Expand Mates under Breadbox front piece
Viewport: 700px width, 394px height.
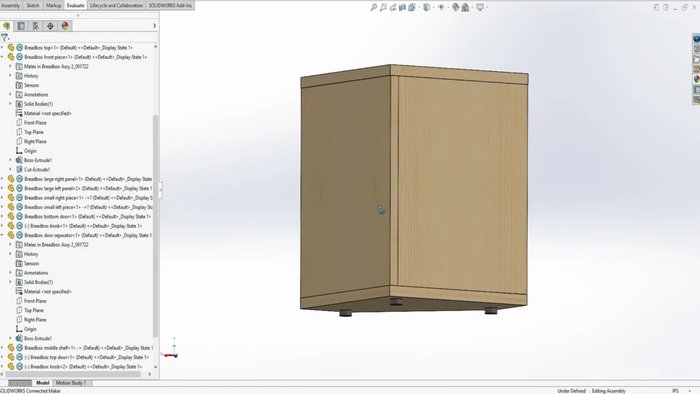[10, 66]
